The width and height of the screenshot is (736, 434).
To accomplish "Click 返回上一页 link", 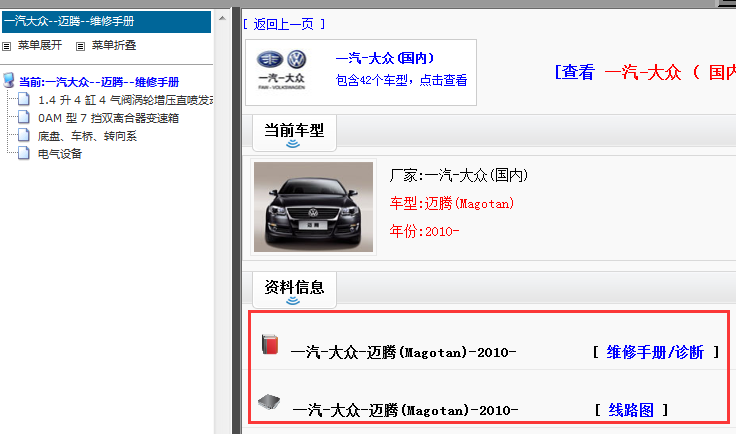I will pyautogui.click(x=284, y=24).
